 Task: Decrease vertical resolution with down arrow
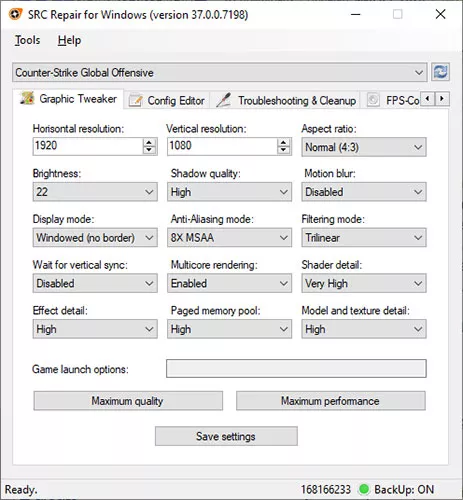283,150
